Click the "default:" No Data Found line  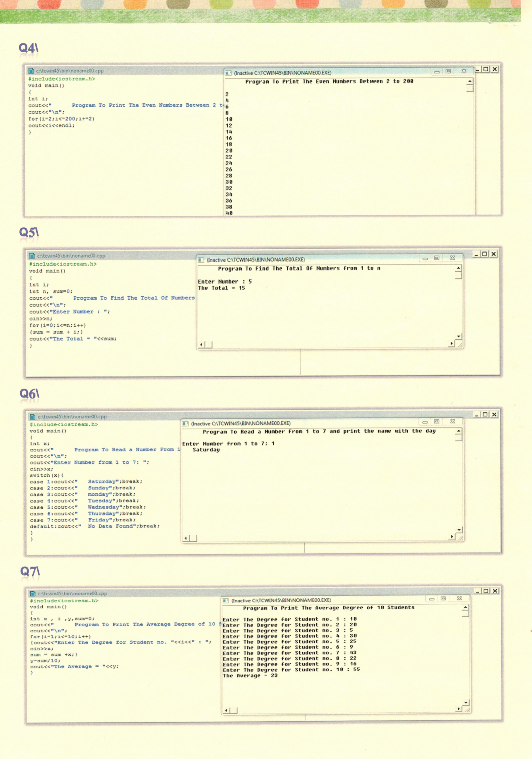(95, 526)
